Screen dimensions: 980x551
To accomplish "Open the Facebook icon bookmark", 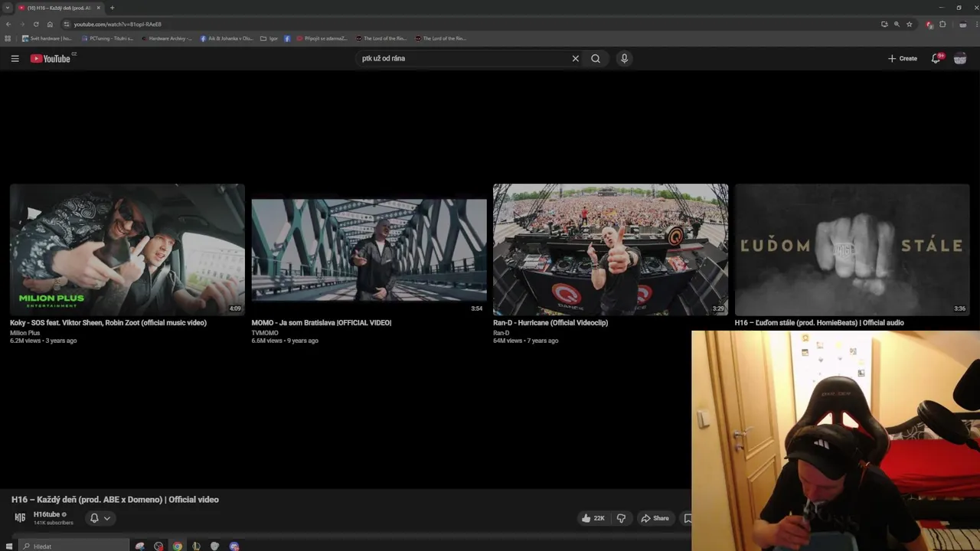I will pos(287,38).
